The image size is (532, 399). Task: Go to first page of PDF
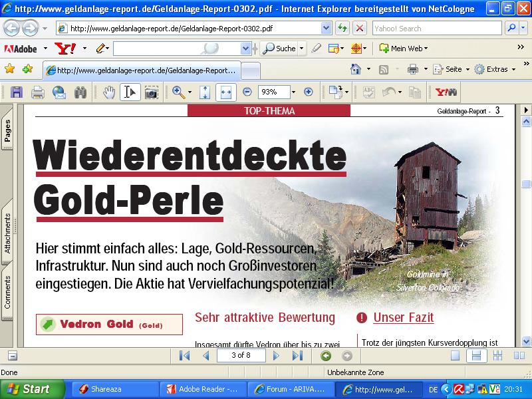point(184,356)
